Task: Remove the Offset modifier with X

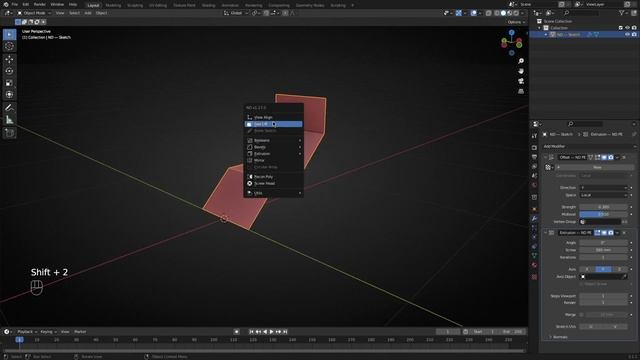Action: pyautogui.click(x=624, y=157)
